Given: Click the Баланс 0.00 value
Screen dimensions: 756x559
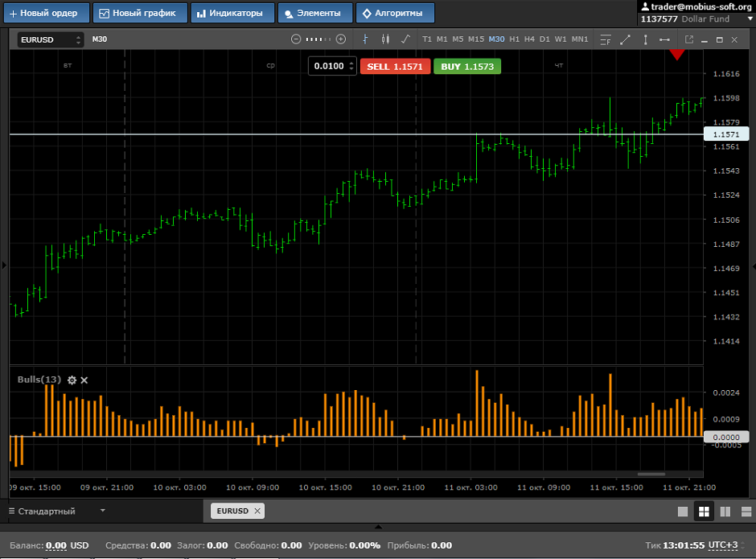Looking at the screenshot, I should pyautogui.click(x=56, y=545).
